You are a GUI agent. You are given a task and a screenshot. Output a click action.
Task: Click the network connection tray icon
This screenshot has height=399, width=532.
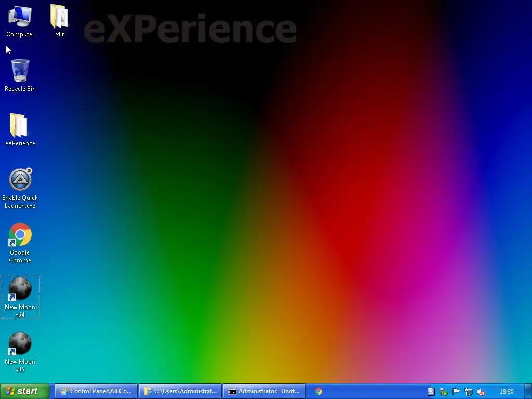pyautogui.click(x=469, y=392)
